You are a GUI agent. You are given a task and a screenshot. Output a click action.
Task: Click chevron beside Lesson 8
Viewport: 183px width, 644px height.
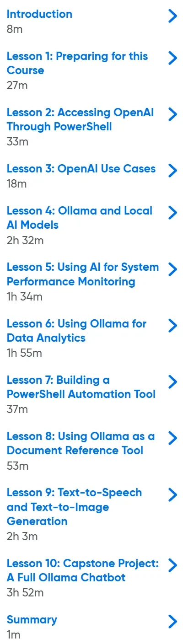172,438
